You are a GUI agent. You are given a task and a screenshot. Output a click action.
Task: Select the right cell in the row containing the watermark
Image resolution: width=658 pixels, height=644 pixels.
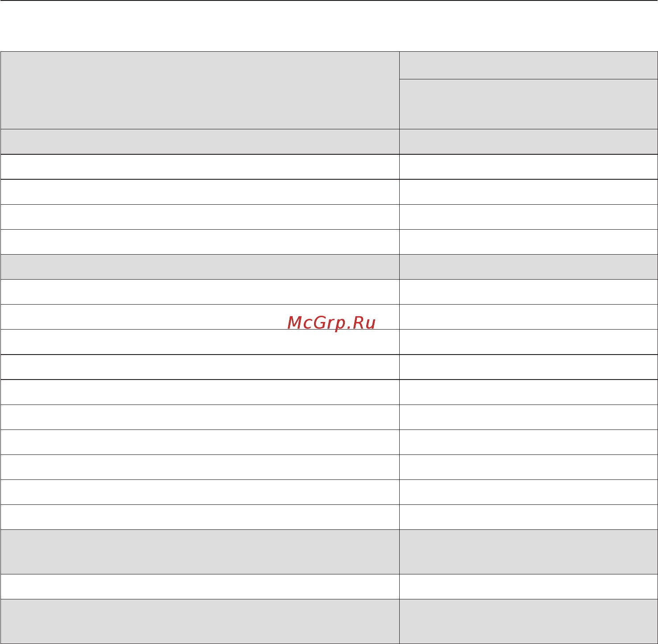click(529, 317)
